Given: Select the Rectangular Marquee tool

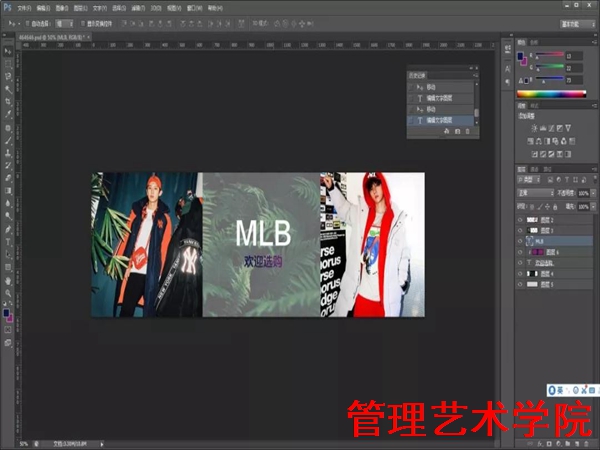Looking at the screenshot, I should [x=8, y=63].
